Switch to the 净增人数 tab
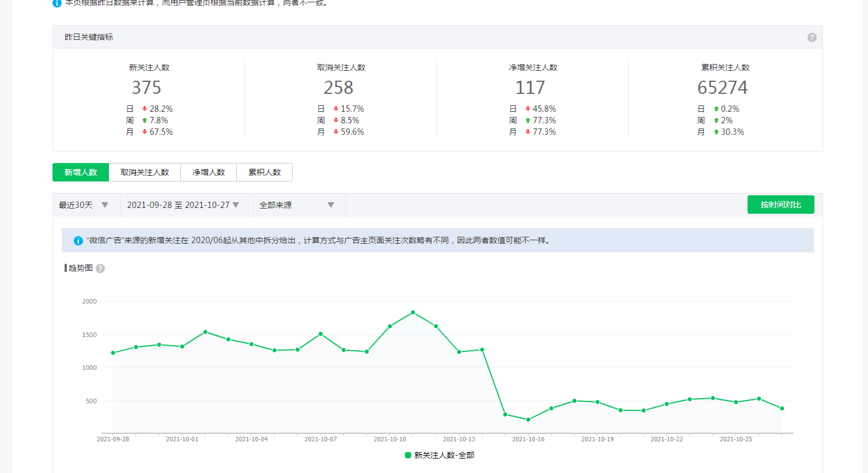Screen dimensions: 868x473 tap(209, 172)
